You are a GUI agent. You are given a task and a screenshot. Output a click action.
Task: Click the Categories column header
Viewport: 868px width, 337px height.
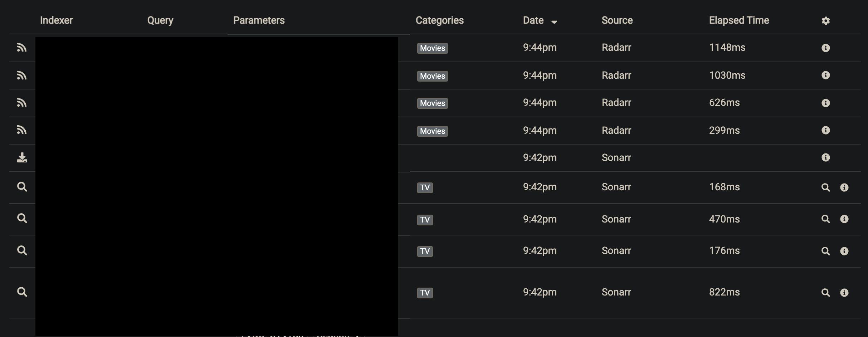point(440,20)
